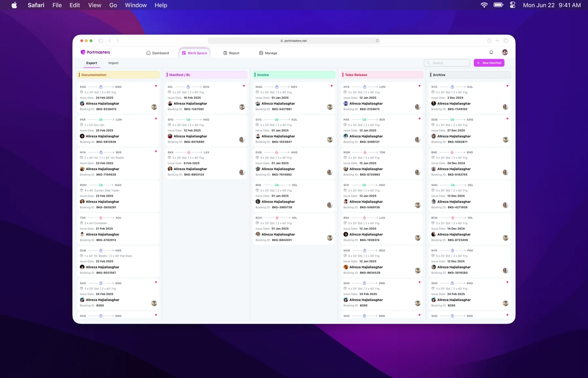The width and height of the screenshot is (588, 378).
Task: Click the assignee avatar on BKG-2154673 card
Action: (417, 107)
